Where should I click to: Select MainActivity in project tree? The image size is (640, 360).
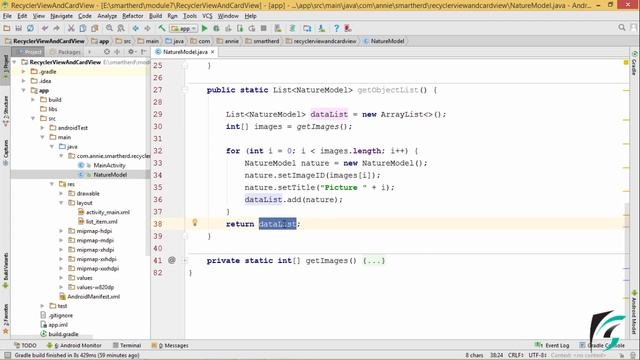(x=109, y=165)
